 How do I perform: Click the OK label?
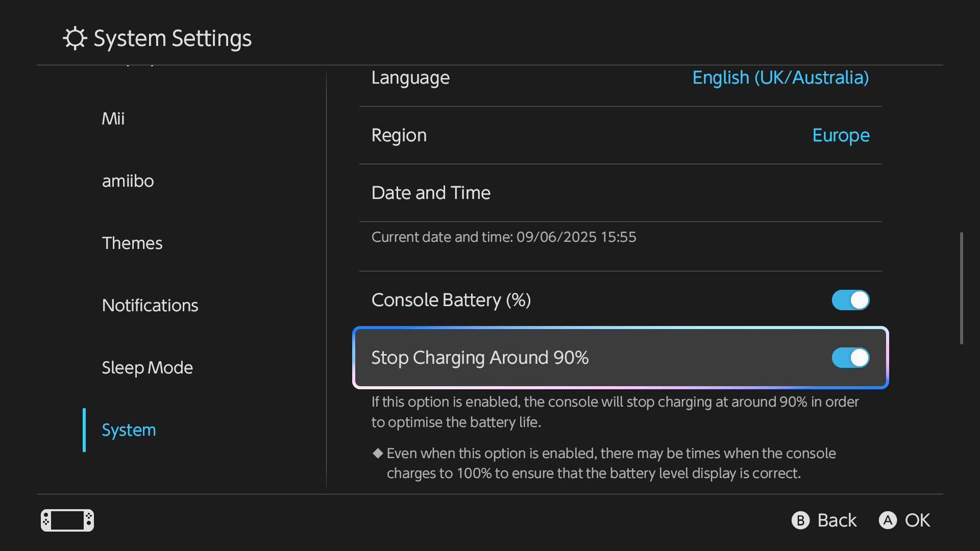[x=918, y=520]
